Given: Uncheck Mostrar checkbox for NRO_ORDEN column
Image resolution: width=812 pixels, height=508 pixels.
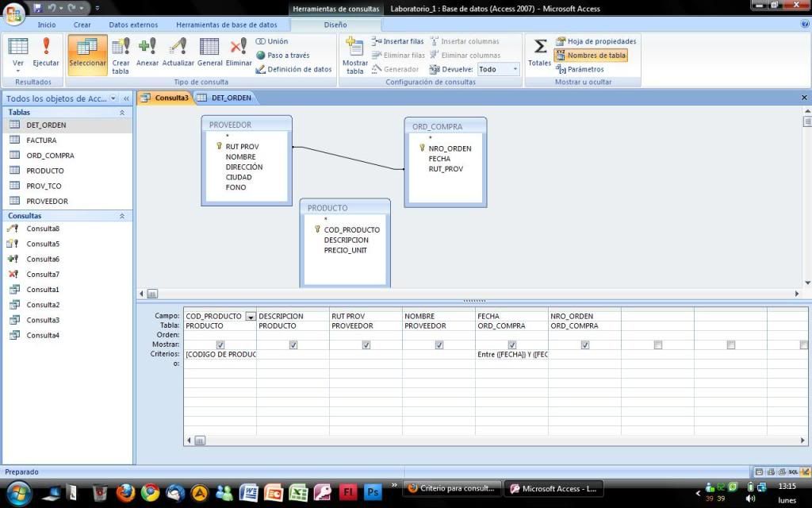Looking at the screenshot, I should pyautogui.click(x=585, y=345).
